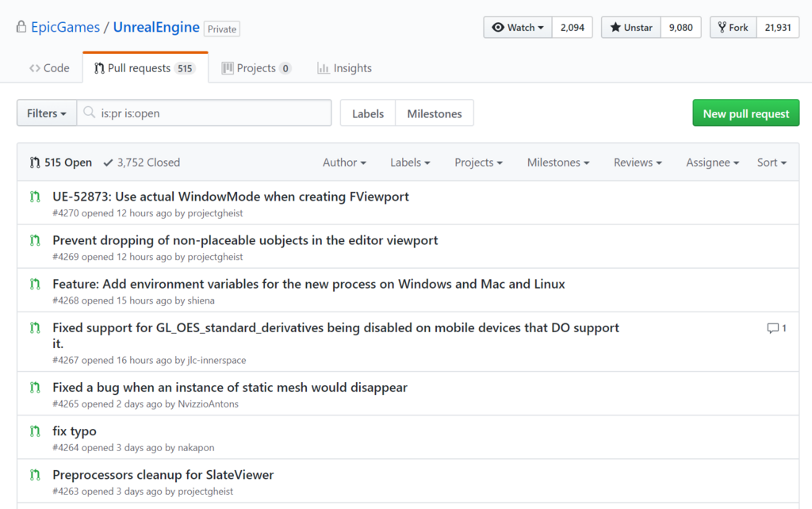Click the open PR icon next to 'fix typo'
The image size is (812, 509).
point(35,431)
